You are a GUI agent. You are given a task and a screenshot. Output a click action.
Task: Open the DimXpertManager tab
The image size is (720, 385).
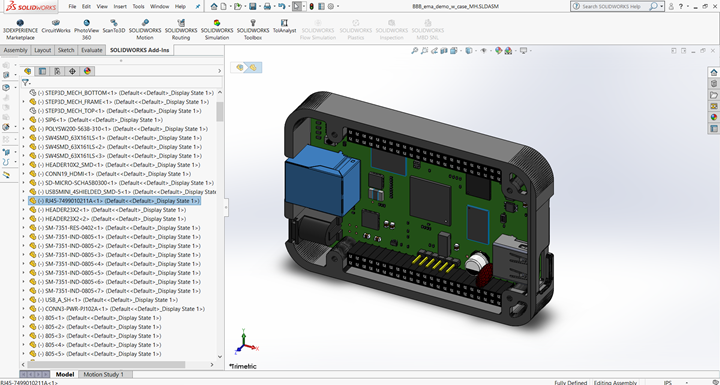72,71
